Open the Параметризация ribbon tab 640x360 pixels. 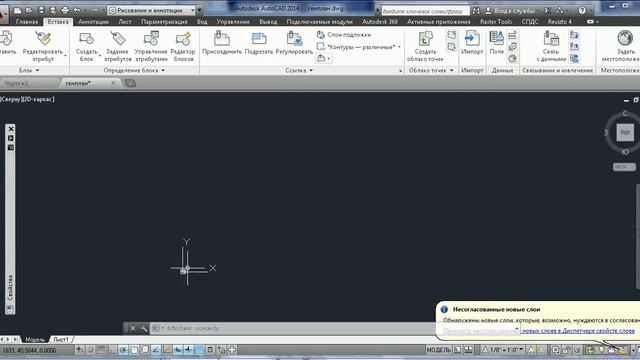(164, 22)
